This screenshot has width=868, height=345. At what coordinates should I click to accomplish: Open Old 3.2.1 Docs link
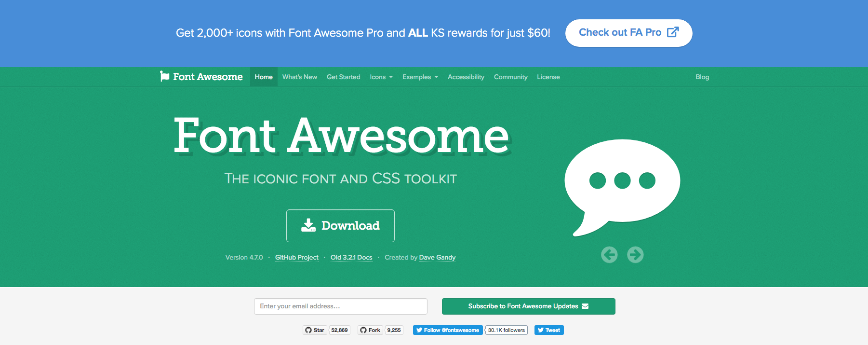[x=351, y=257]
